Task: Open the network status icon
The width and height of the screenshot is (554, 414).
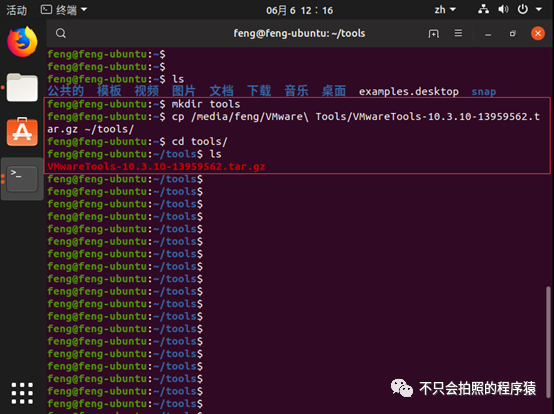Action: (483, 10)
